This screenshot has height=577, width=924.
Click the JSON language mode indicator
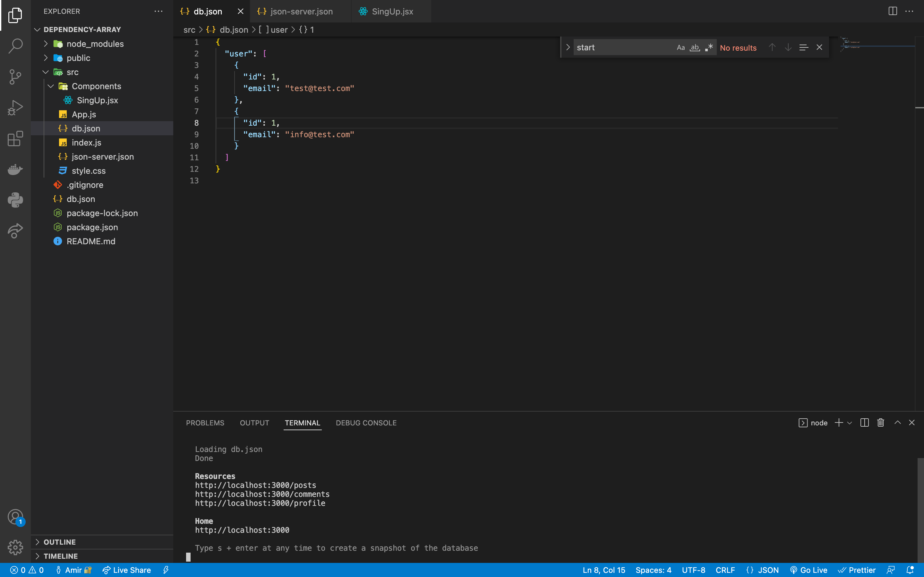768,570
